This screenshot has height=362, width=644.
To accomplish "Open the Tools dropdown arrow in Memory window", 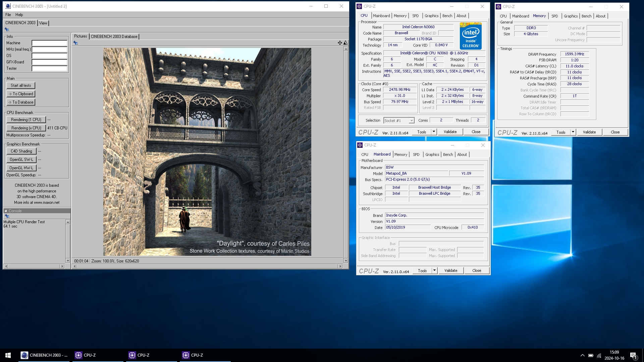I will coord(573,132).
